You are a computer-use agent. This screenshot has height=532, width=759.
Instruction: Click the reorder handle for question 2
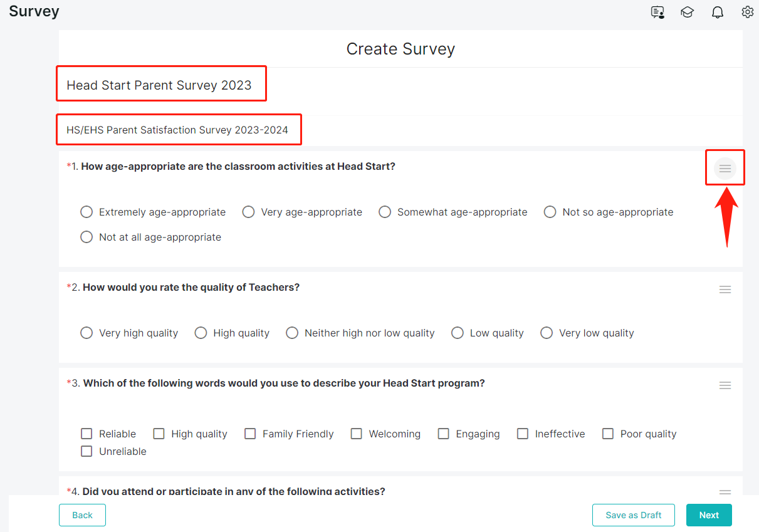[x=725, y=289]
